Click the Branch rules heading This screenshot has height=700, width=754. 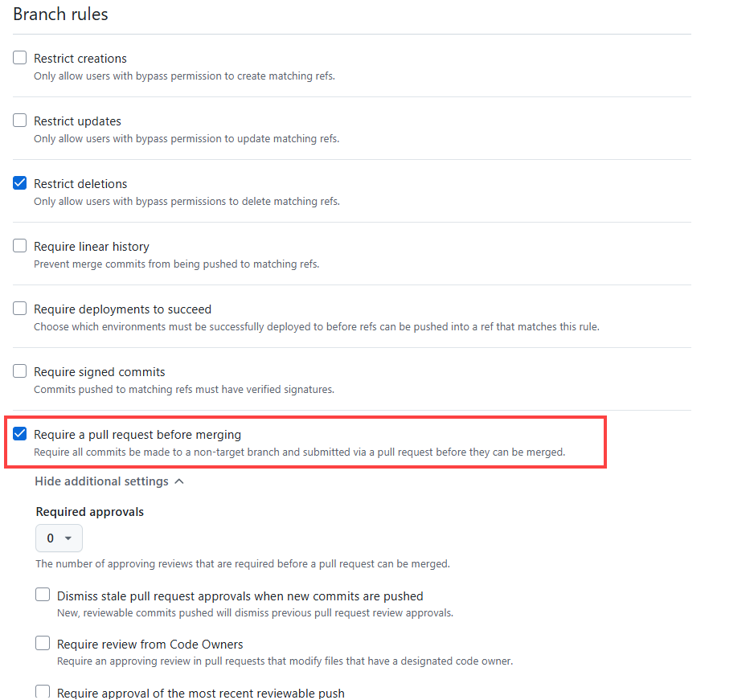tap(60, 14)
